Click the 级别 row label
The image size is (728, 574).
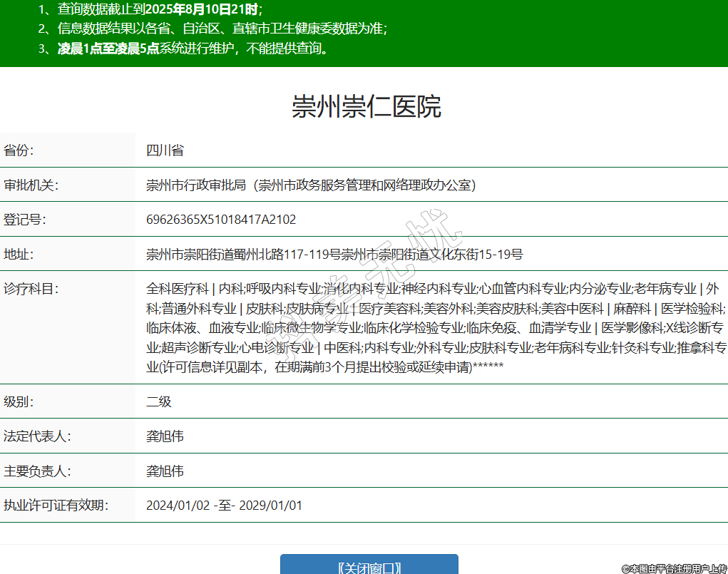click(19, 401)
